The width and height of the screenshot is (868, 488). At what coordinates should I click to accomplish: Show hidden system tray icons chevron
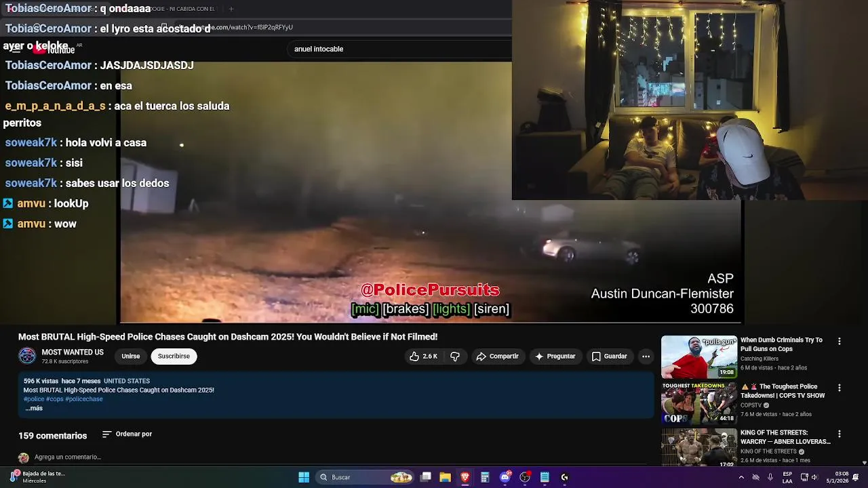tap(741, 477)
